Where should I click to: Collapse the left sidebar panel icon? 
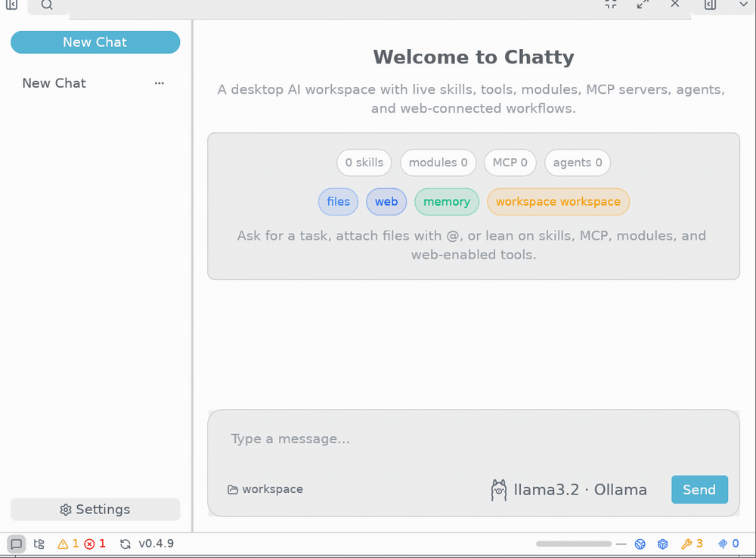point(11,5)
